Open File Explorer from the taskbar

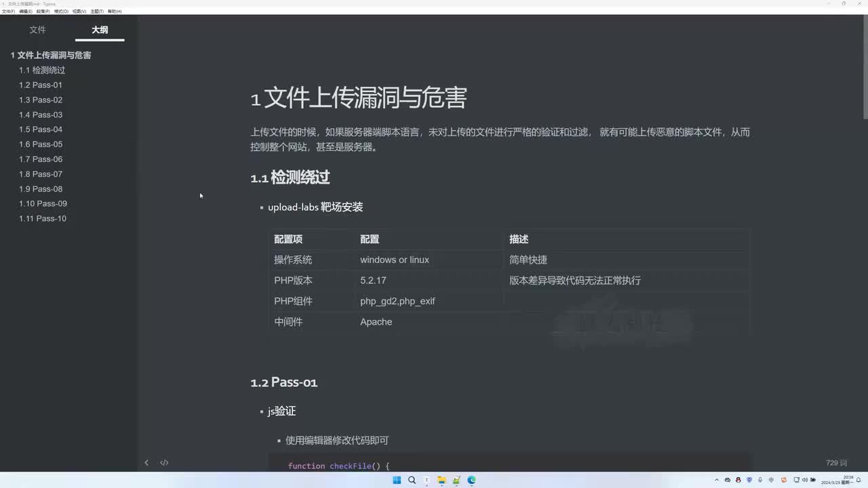point(441,480)
